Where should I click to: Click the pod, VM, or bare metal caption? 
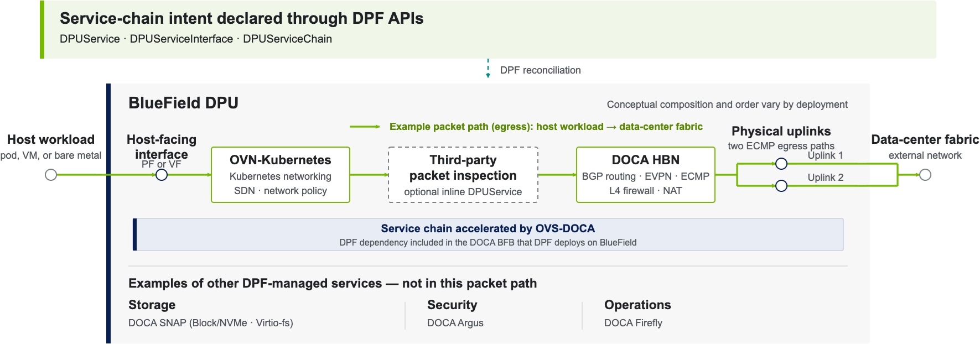point(51,155)
